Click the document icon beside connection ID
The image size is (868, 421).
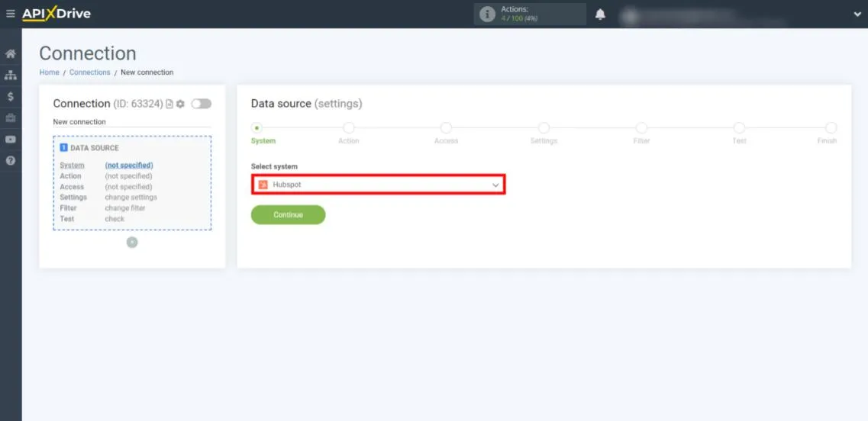(169, 104)
